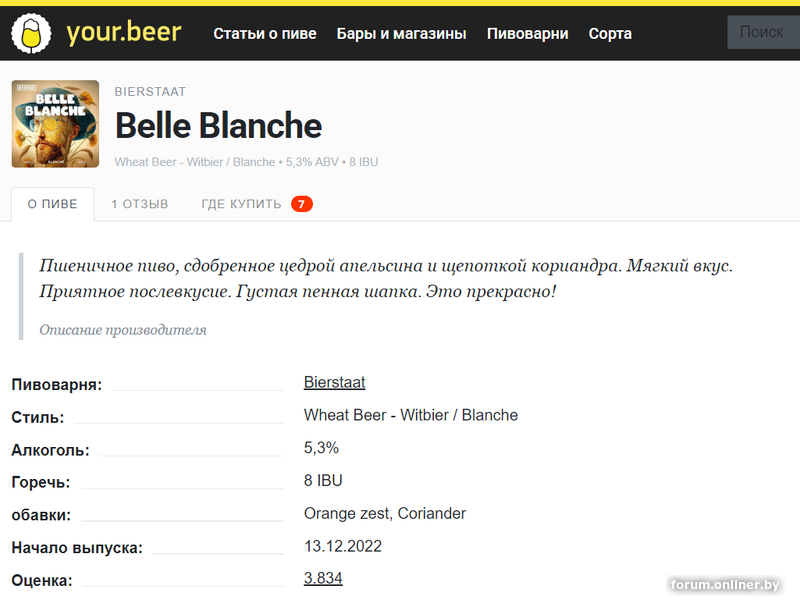Focus the Поиск search field
800x606 pixels.
click(763, 32)
